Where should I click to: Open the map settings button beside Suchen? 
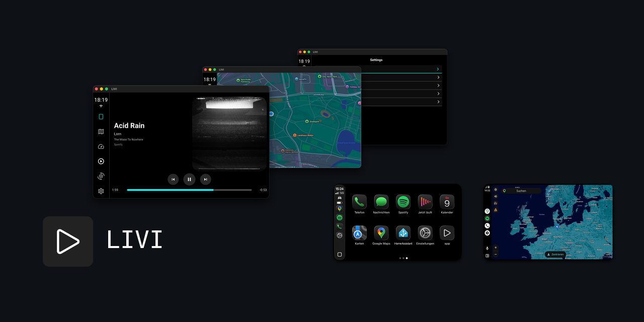tap(496, 190)
